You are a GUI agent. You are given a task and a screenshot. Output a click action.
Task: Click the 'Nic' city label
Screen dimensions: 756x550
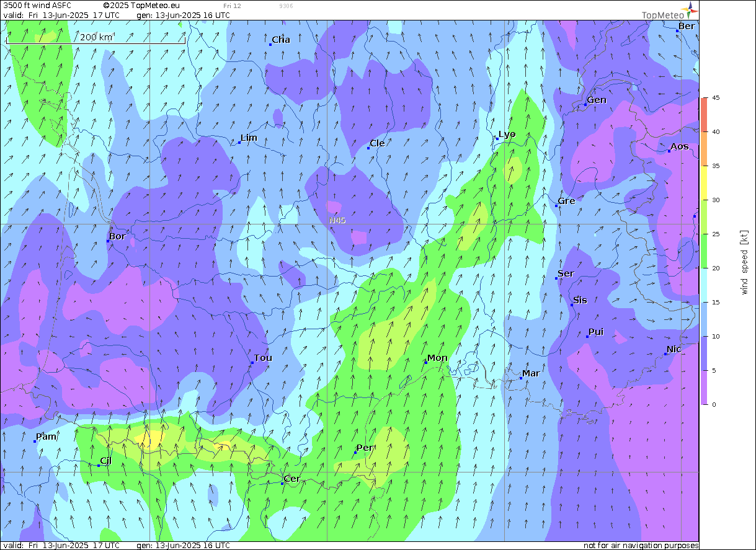(674, 349)
